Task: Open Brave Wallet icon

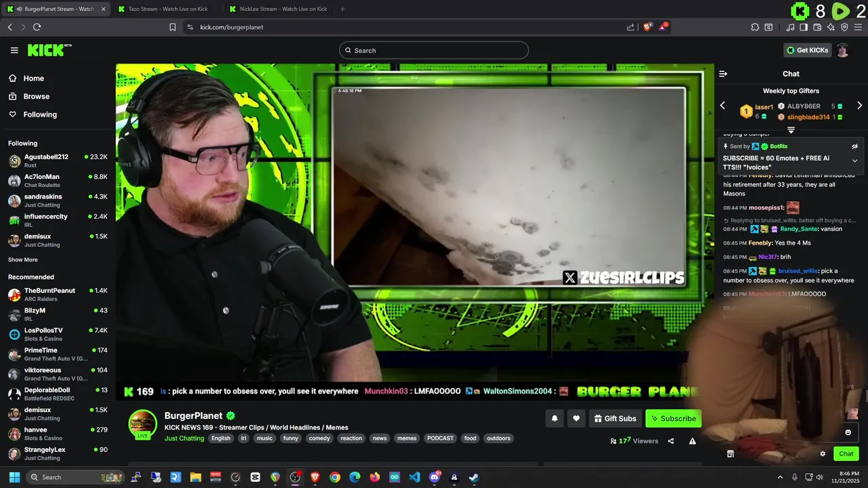Action: click(x=817, y=27)
